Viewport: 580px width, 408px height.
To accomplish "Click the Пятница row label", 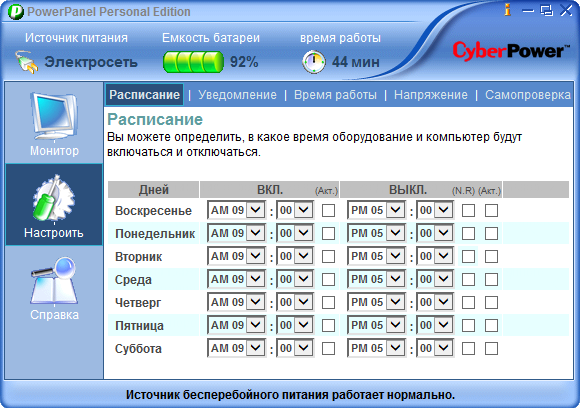I will pos(139,326).
